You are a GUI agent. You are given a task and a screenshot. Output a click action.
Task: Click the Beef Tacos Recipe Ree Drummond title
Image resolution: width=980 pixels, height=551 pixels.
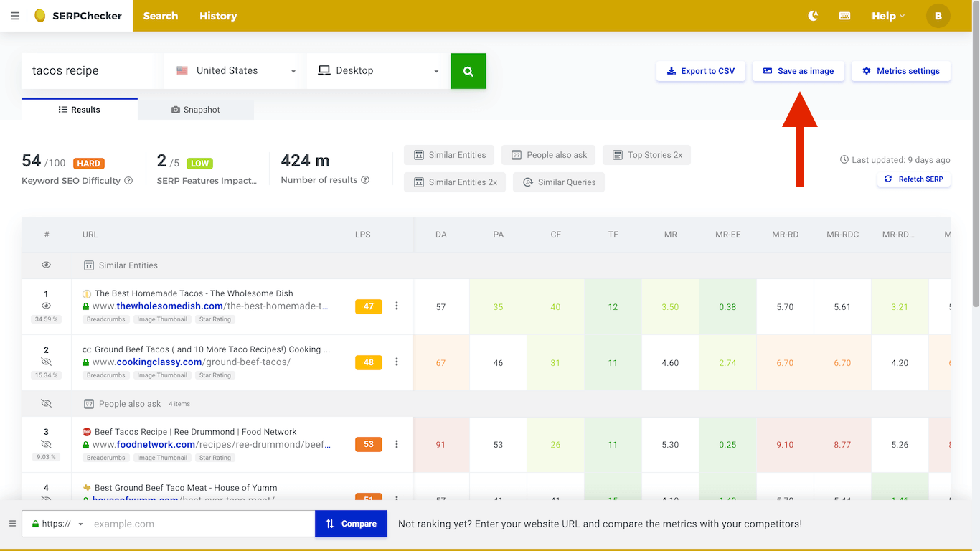click(196, 432)
